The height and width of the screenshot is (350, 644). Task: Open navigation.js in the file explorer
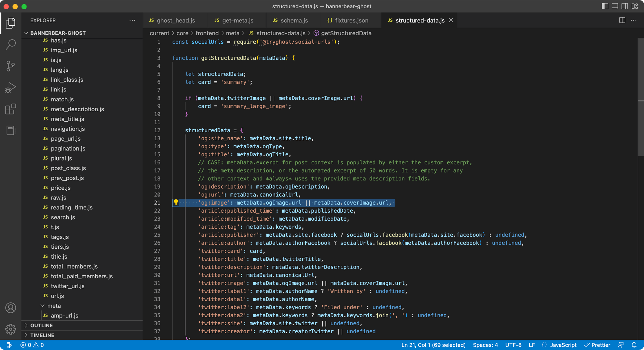68,129
